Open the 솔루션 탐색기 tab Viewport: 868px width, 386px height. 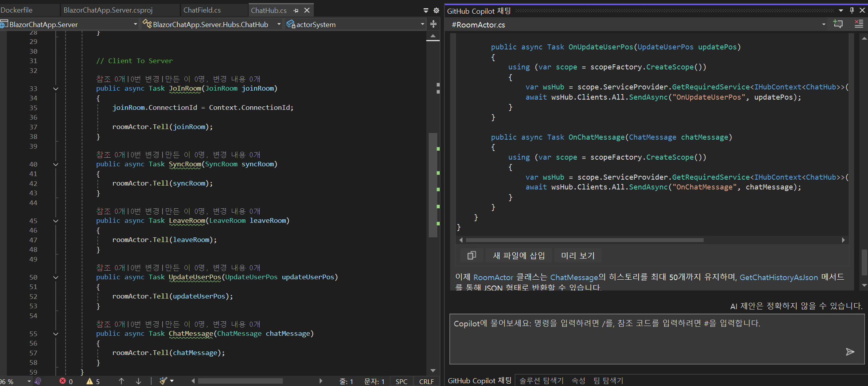[541, 381]
